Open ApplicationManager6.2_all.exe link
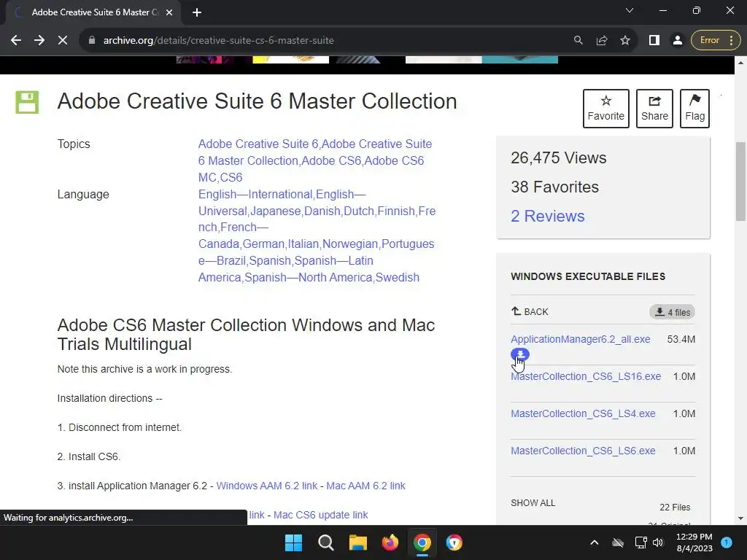Viewport: 747px width, 560px height. (x=580, y=339)
